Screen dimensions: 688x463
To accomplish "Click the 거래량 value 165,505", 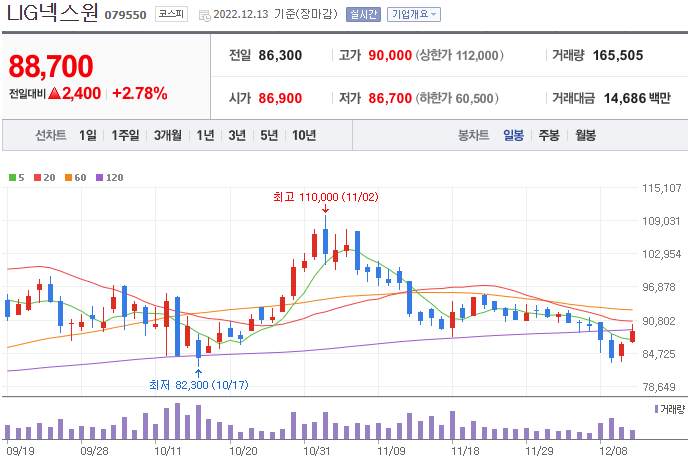I will [618, 55].
